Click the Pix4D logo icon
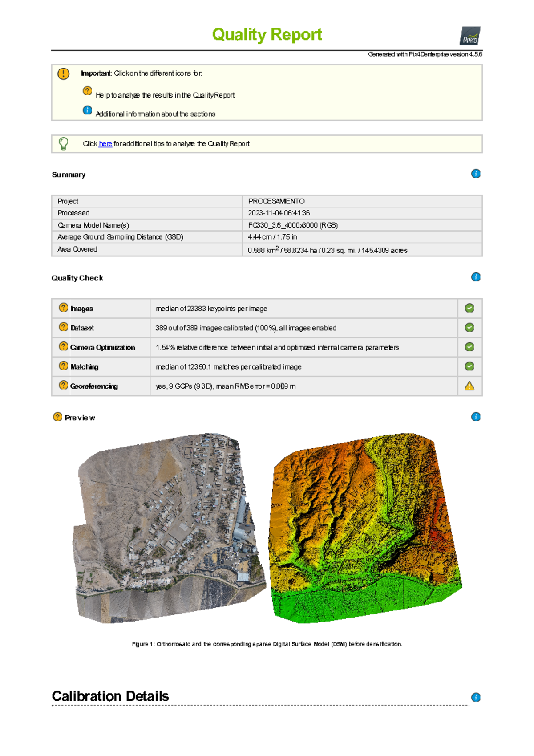Screen dimensions: 534x756 tap(470, 36)
